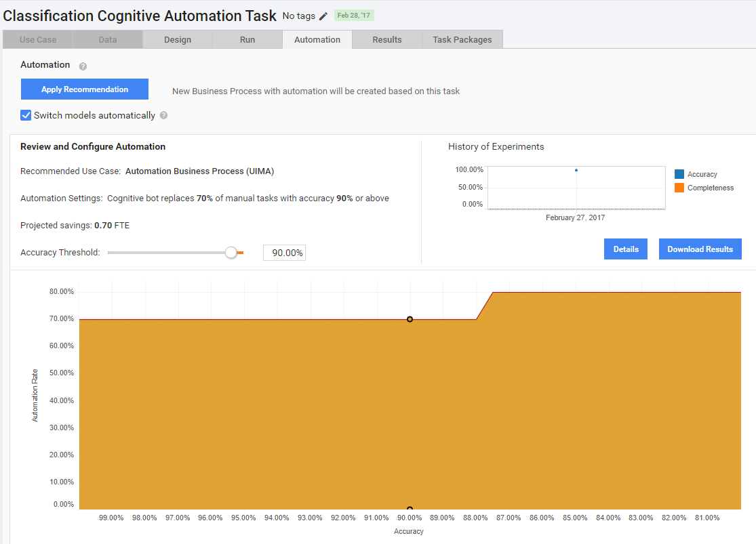Click the Automation Business Process (UIMA) text
Viewport: 756px width, 544px height.
[199, 171]
